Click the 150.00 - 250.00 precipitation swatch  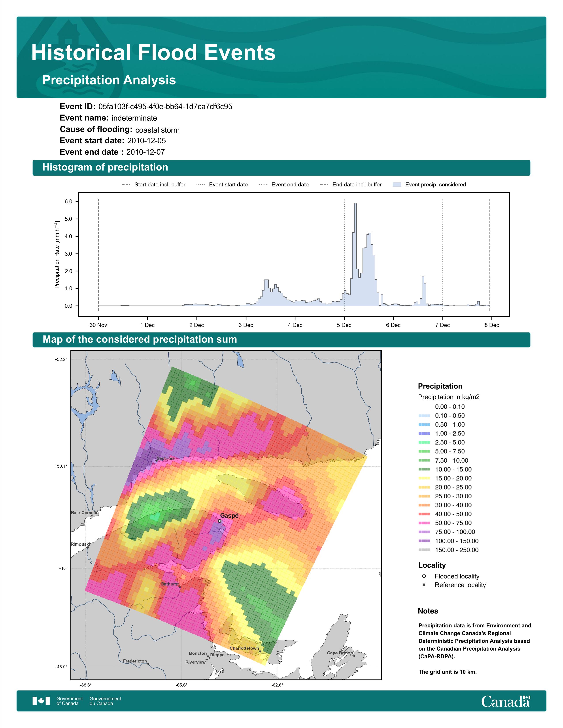[424, 550]
